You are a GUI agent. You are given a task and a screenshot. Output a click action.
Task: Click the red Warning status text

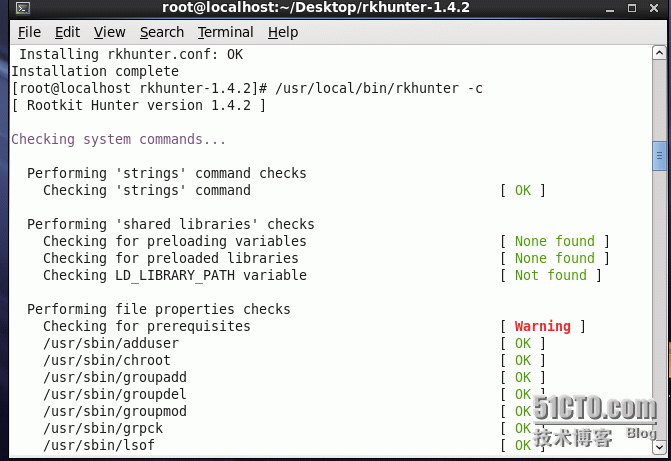[x=543, y=326]
